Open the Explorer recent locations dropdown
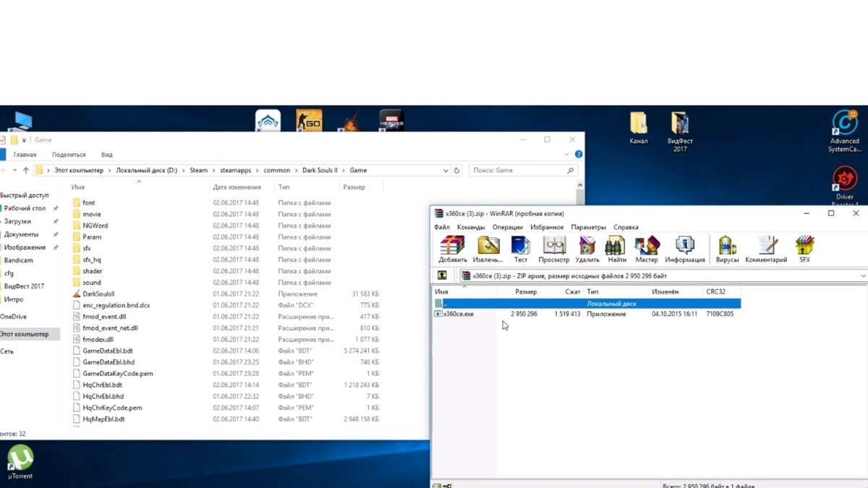The height and width of the screenshot is (488, 868). pyautogui.click(x=14, y=171)
